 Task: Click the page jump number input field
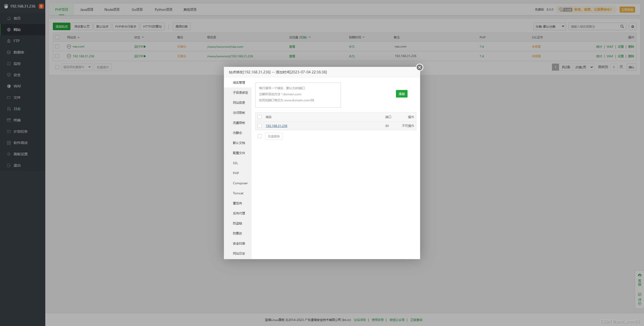[614, 67]
